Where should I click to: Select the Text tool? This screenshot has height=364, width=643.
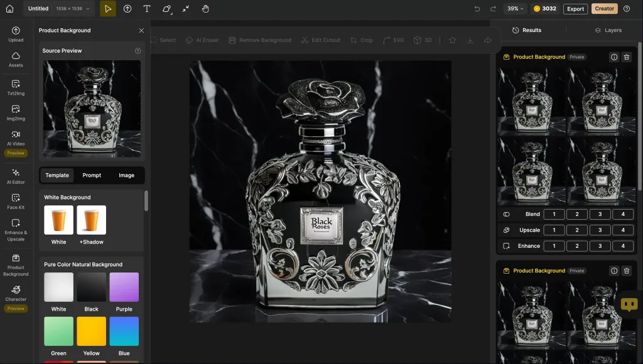tap(147, 9)
